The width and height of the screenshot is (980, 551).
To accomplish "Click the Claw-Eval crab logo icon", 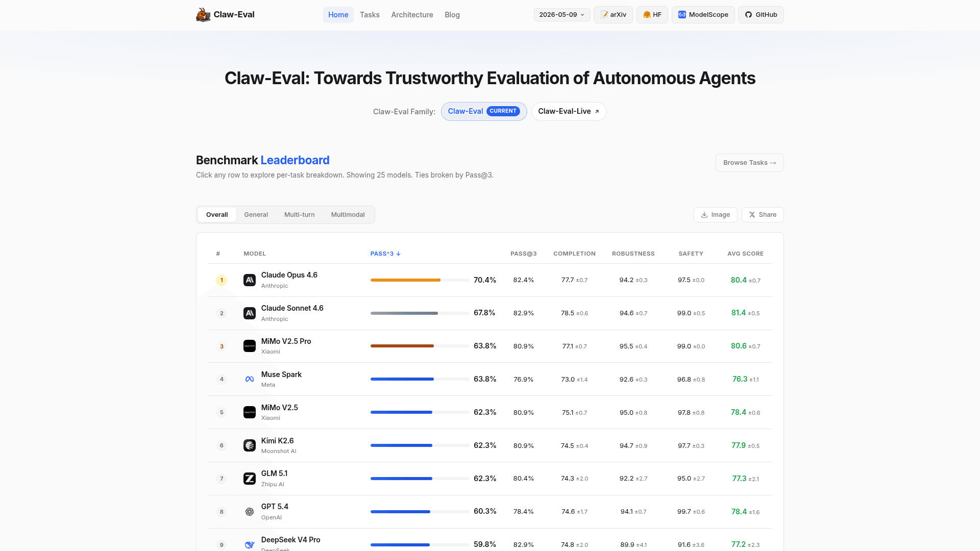I will 203,15.
